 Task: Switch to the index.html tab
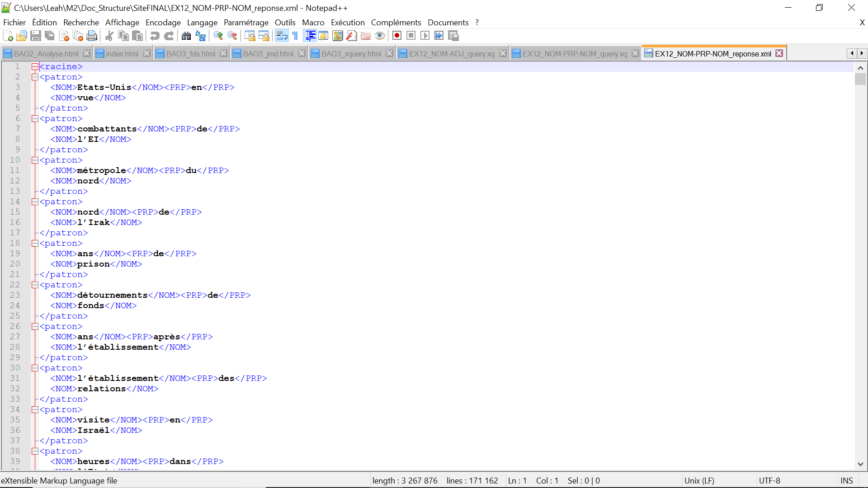(122, 54)
